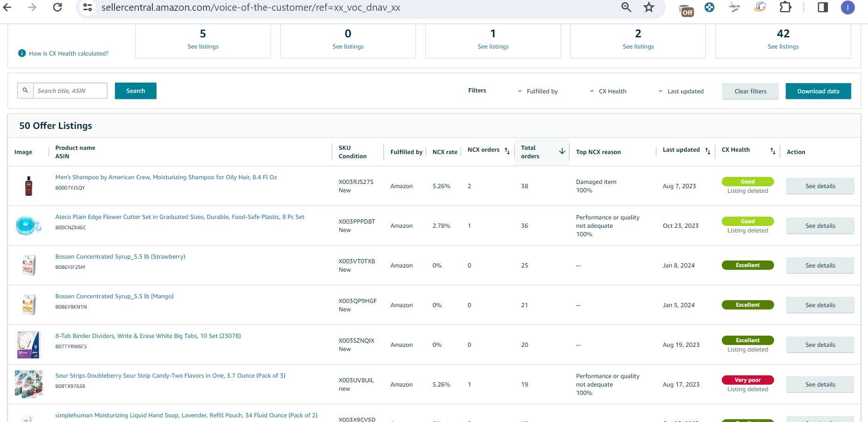Click the Damaged item NCX reason text
This screenshot has width=868, height=422.
[596, 182]
